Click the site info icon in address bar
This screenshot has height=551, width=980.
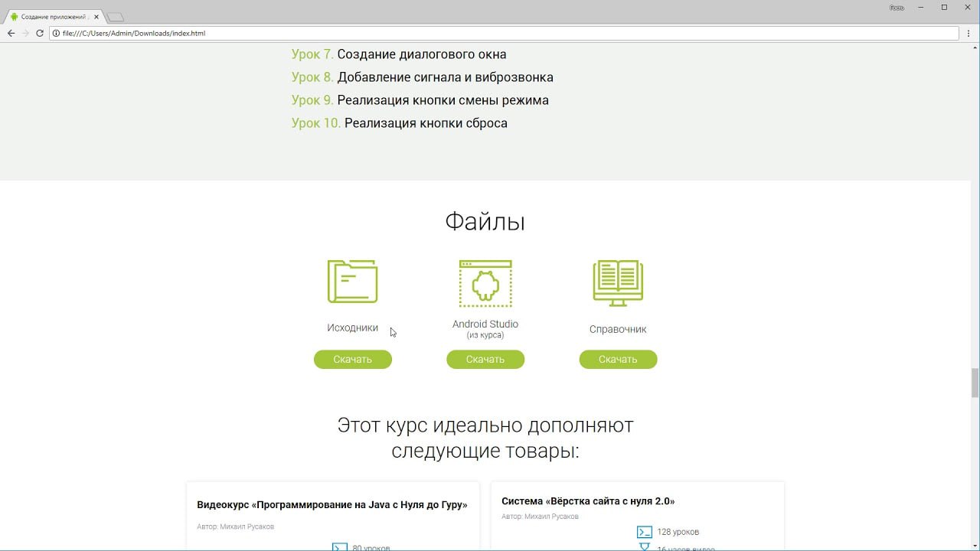pos(56,33)
